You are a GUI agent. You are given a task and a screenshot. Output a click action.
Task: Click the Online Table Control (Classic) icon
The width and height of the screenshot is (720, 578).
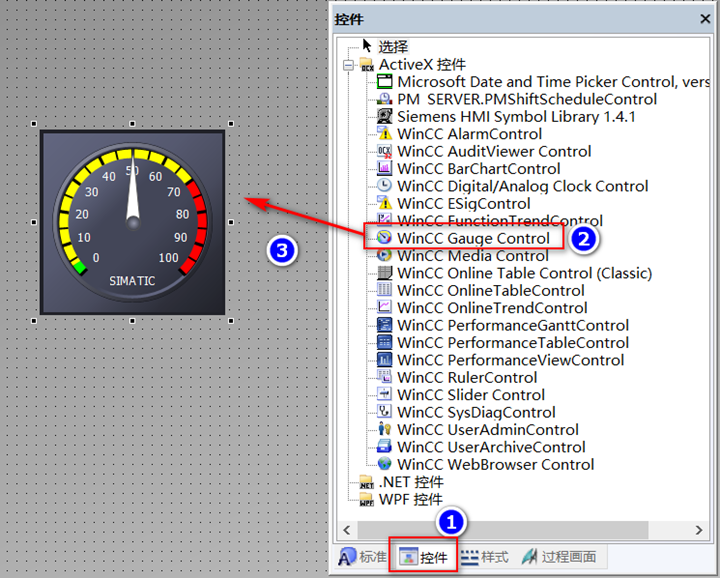pos(384,273)
